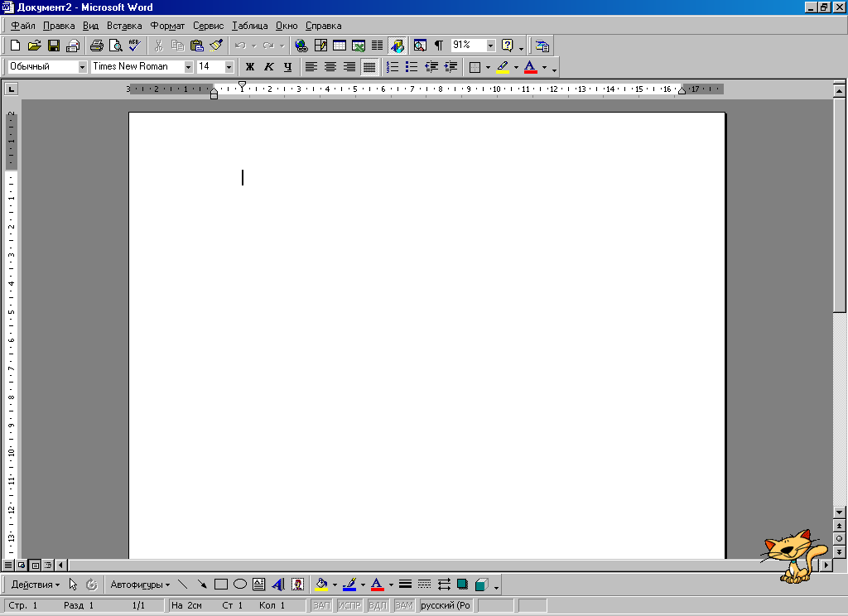
Task: Open a file with the folder icon
Action: point(34,46)
